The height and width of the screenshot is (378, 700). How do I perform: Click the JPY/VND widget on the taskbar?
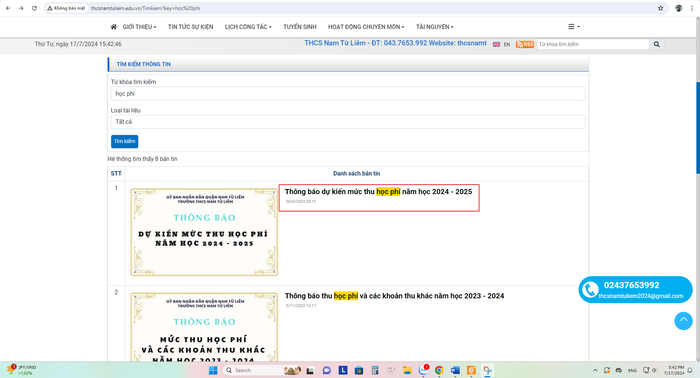click(21, 370)
